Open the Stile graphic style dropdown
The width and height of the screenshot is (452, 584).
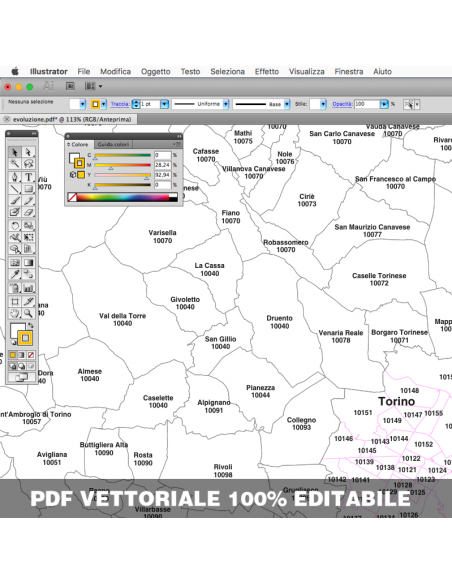323,104
